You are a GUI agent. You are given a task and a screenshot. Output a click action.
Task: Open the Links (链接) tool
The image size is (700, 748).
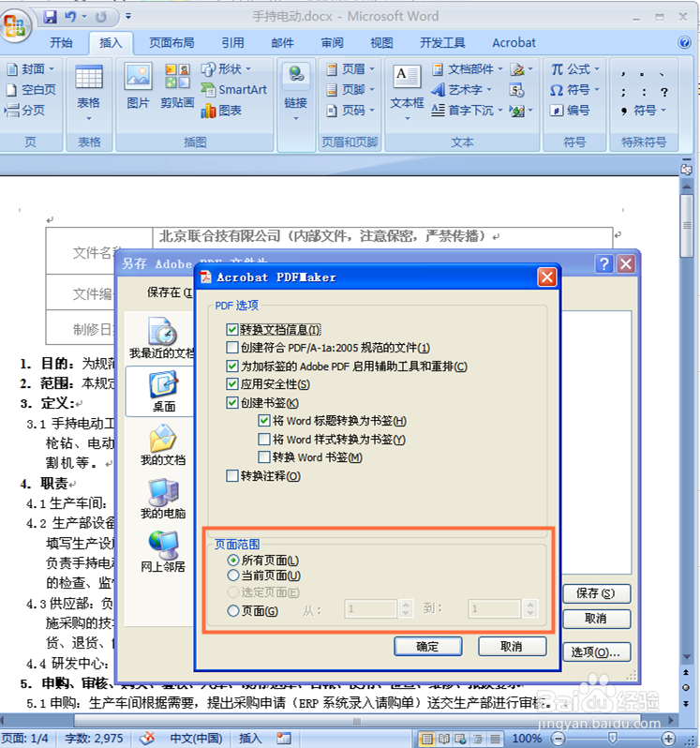point(295,94)
